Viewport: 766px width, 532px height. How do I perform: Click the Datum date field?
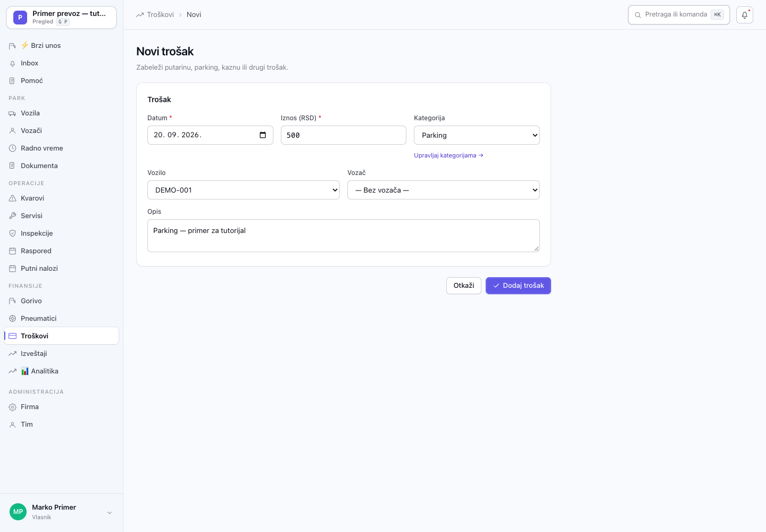coord(210,135)
